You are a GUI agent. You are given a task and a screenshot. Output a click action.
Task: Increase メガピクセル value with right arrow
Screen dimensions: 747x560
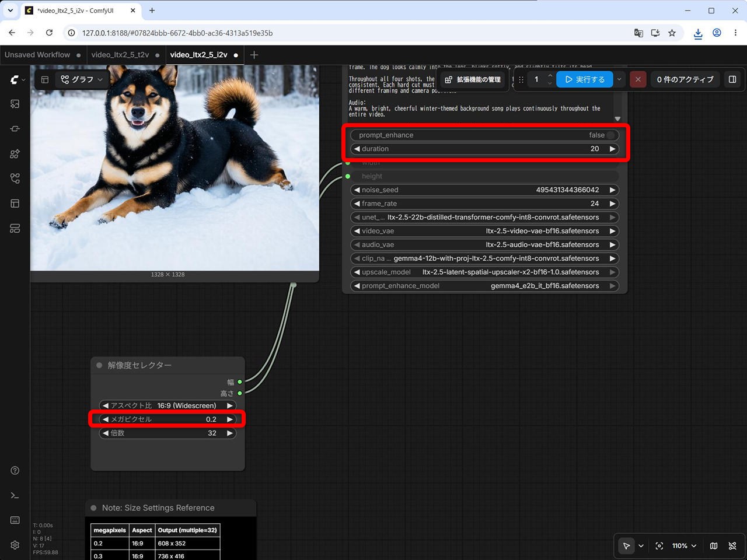coord(230,419)
